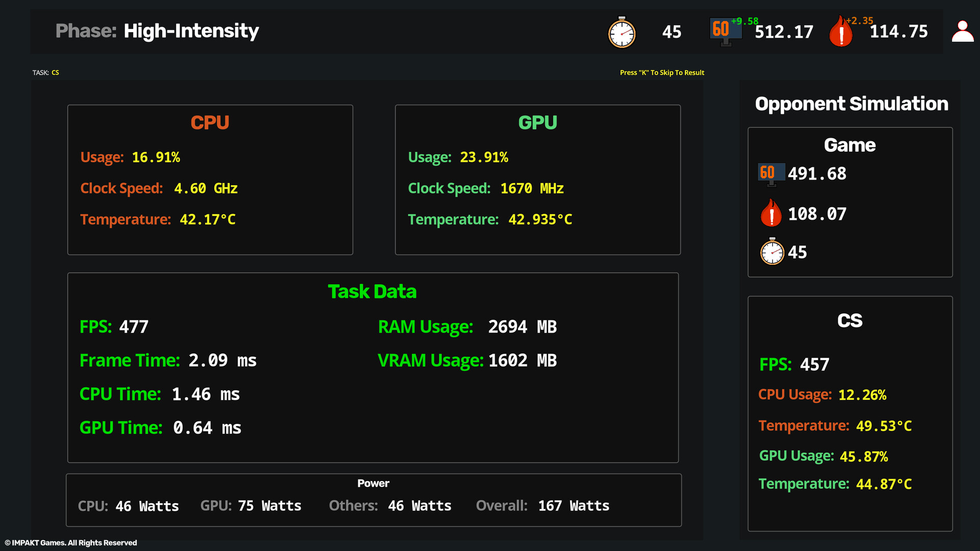980x551 pixels.
Task: Click the 512.17 FPS score readout
Action: tap(783, 32)
